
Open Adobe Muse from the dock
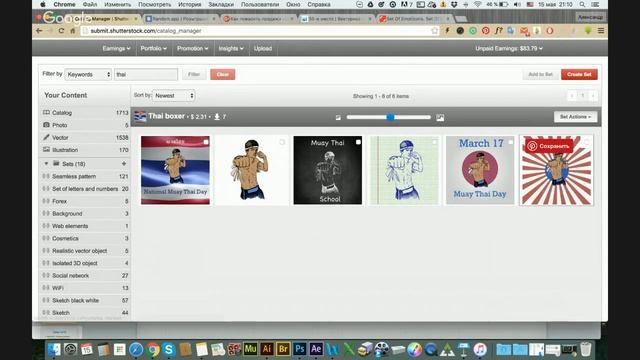[x=250, y=349]
